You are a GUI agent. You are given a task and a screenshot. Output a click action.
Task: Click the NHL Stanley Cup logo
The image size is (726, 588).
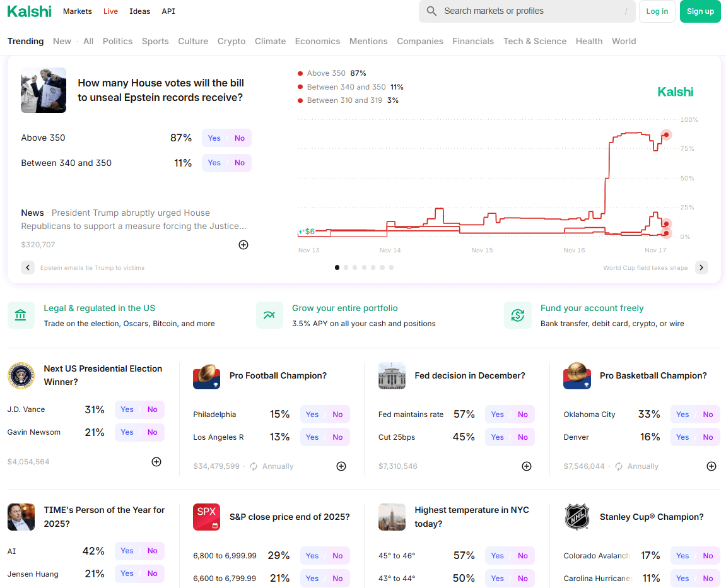[577, 517]
